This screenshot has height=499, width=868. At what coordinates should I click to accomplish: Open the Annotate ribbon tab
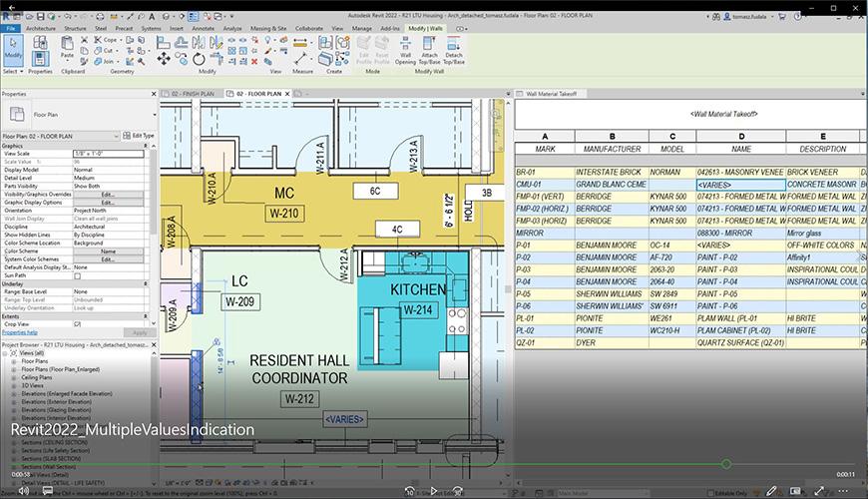(x=204, y=28)
